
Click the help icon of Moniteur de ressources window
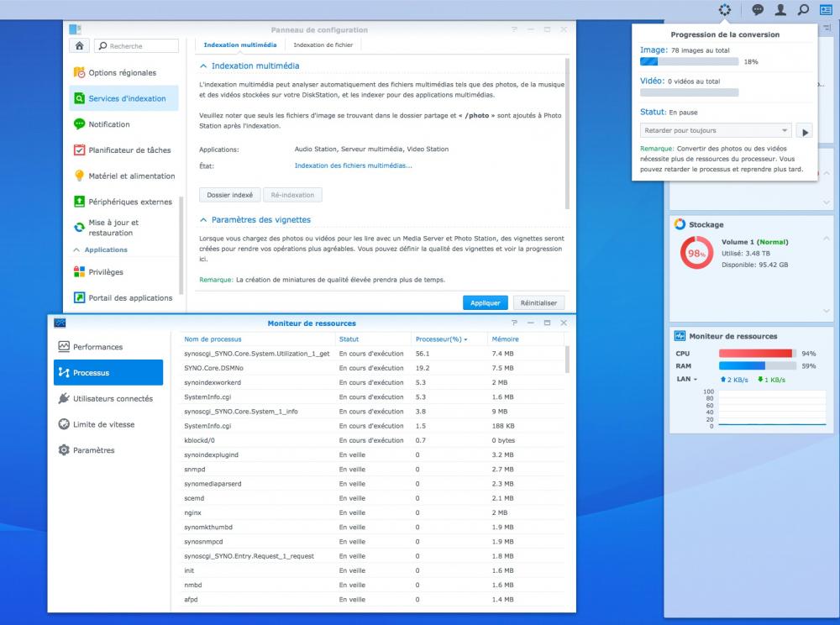pyautogui.click(x=514, y=323)
